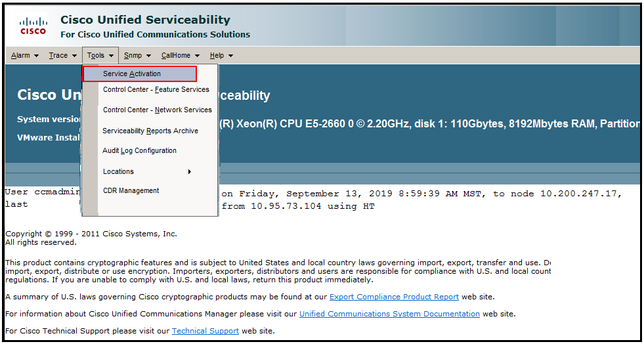The width and height of the screenshot is (644, 344).
Task: Select Audit Log Configuration
Action: click(x=139, y=150)
